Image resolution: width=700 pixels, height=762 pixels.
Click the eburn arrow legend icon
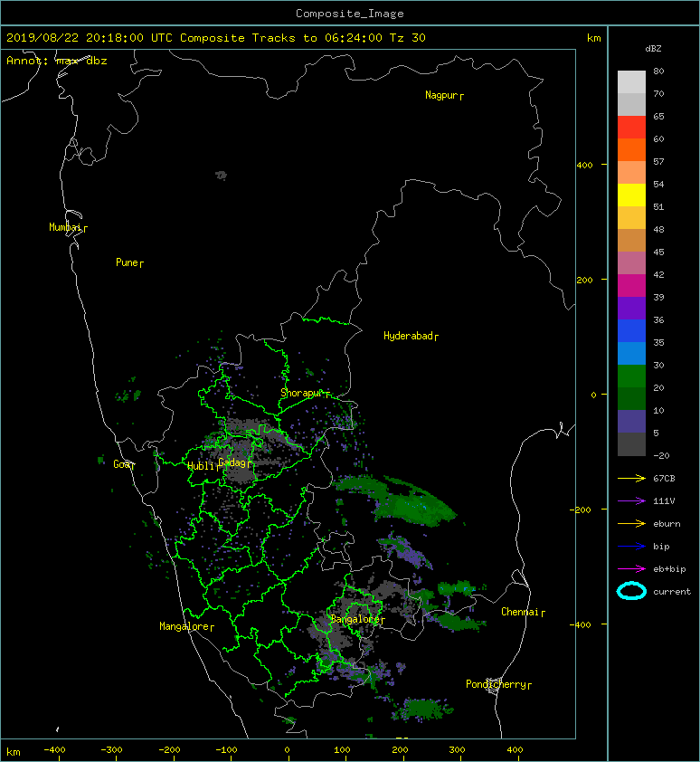[631, 523]
